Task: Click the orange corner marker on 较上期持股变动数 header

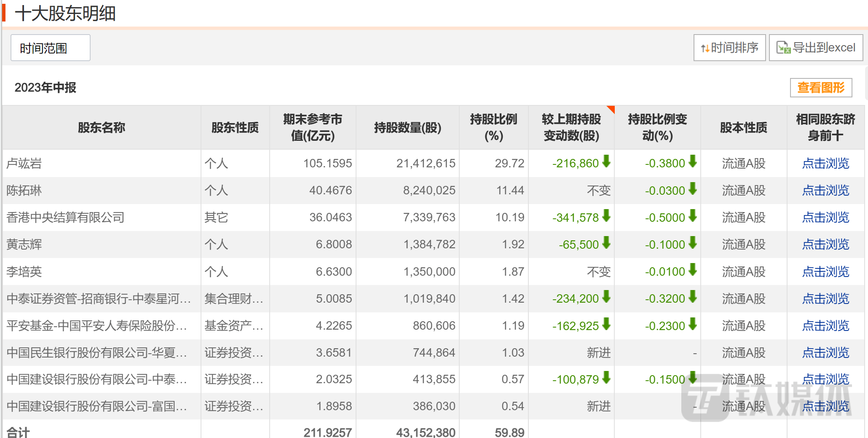Action: point(611,109)
